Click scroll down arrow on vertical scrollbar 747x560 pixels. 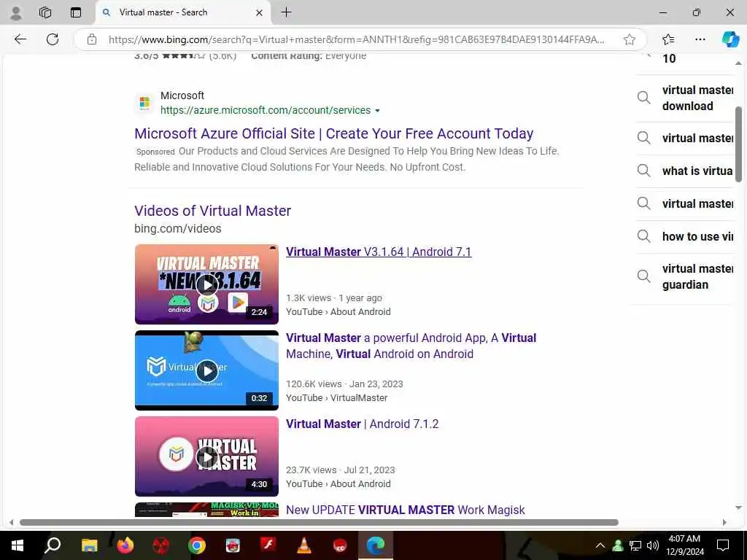(x=738, y=507)
